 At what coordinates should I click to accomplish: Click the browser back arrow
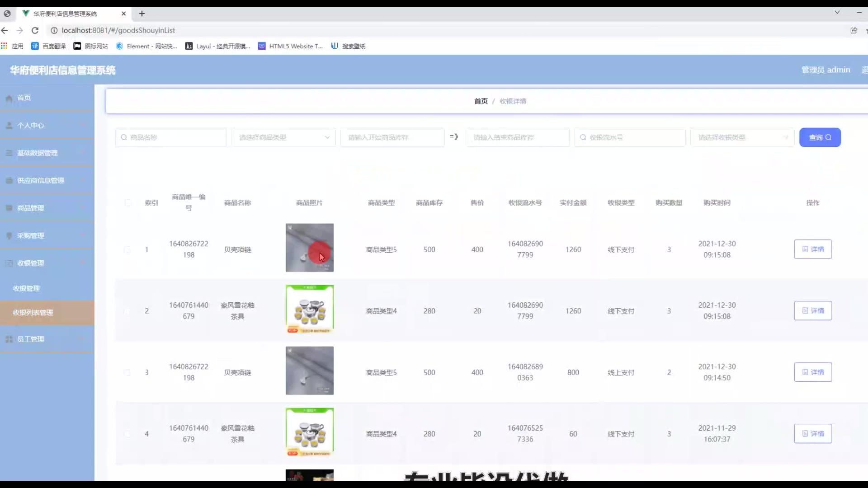coord(5,30)
